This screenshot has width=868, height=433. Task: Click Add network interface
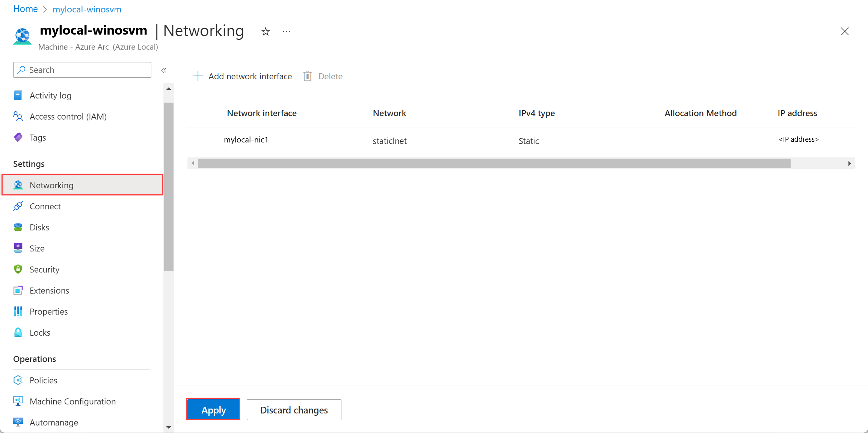coord(242,76)
